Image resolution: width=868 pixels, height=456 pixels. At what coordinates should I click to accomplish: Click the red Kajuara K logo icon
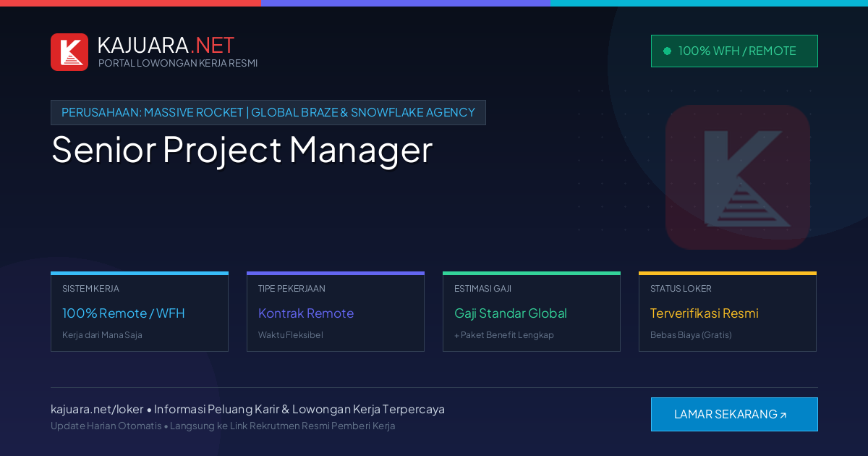tap(69, 52)
